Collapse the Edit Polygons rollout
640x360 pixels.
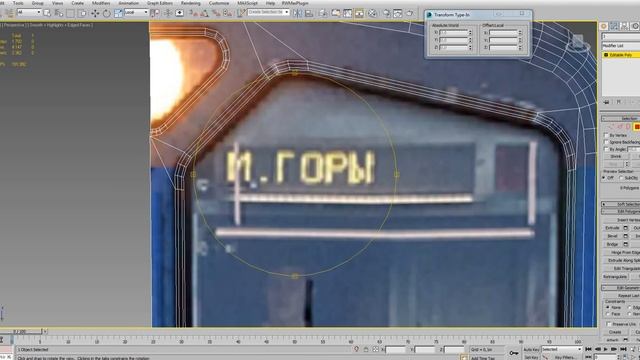[x=621, y=211]
